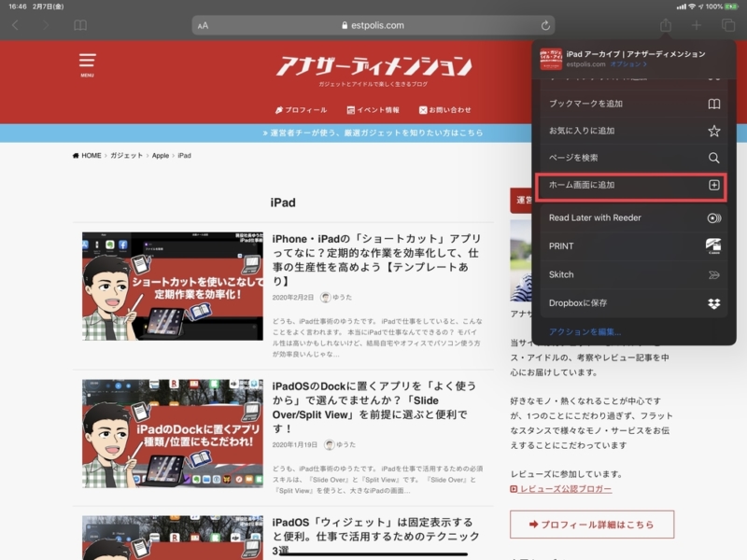The height and width of the screenshot is (560, 747).
Task: Select ページを検索 in share menu
Action: click(634, 158)
